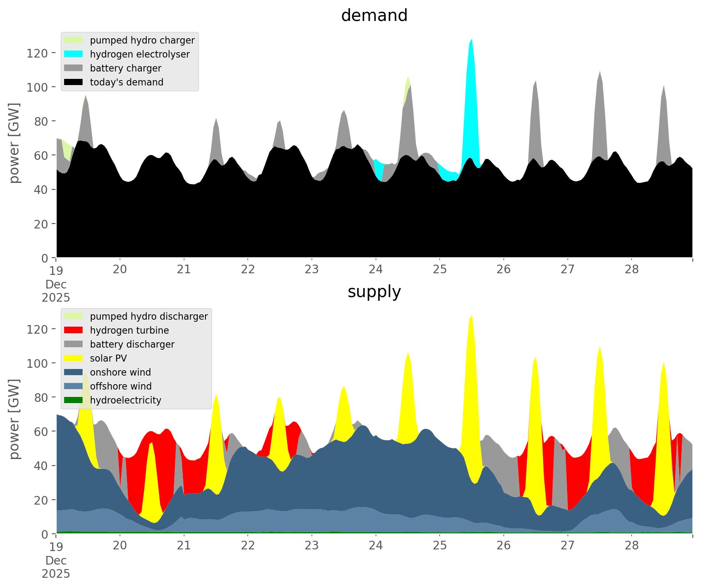Click the cyan hydrogen electrolyser legend swatch
The width and height of the screenshot is (701, 588).
[74, 54]
